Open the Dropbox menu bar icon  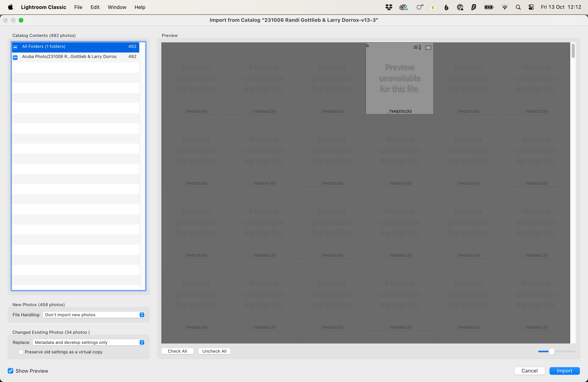389,7
